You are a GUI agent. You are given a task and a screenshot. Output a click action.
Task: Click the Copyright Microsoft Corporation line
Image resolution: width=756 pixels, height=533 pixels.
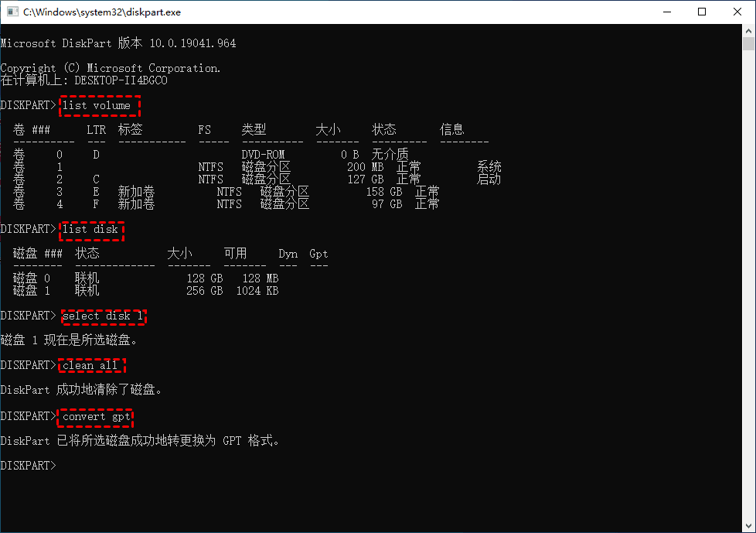click(111, 68)
